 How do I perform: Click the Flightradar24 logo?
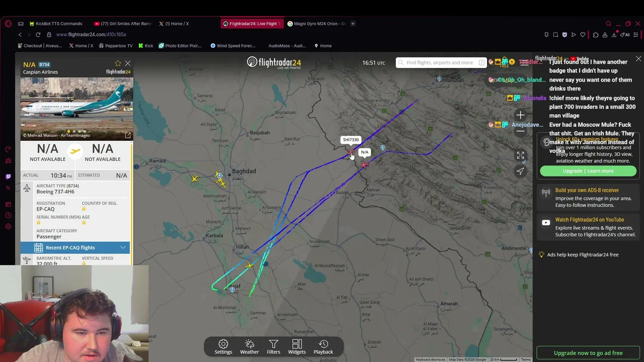pyautogui.click(x=274, y=62)
